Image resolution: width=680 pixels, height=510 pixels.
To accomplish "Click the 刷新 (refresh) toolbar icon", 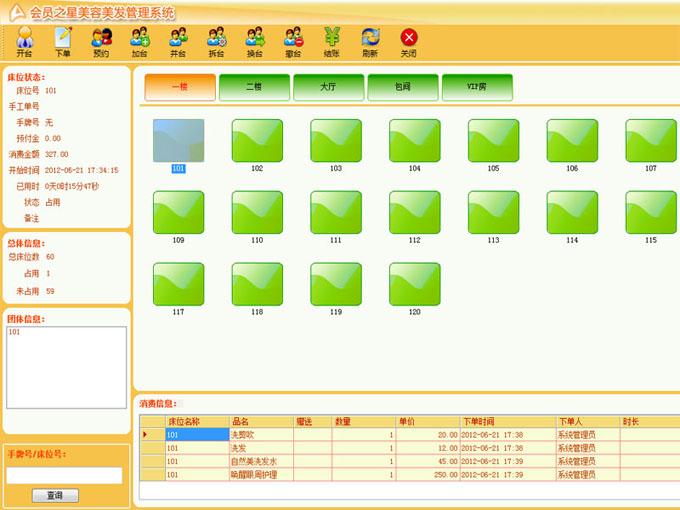I will tap(370, 41).
